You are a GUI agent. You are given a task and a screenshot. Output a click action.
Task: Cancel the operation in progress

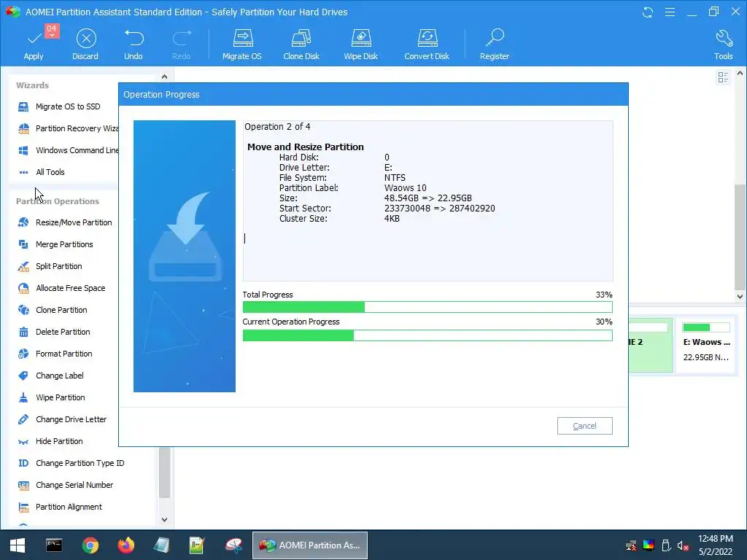pyautogui.click(x=584, y=426)
